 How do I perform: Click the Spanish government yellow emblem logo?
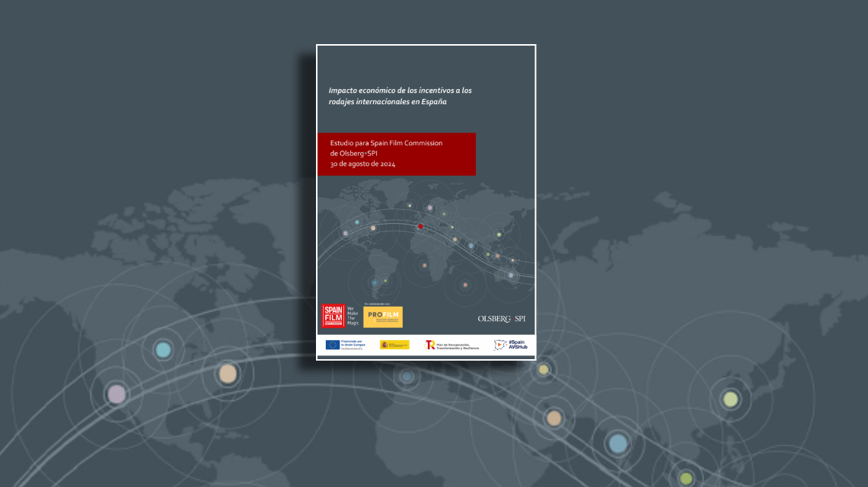point(394,345)
